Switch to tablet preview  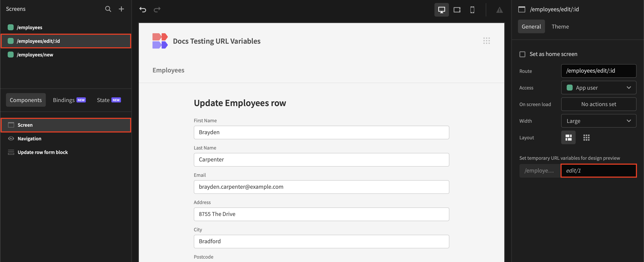coord(457,10)
